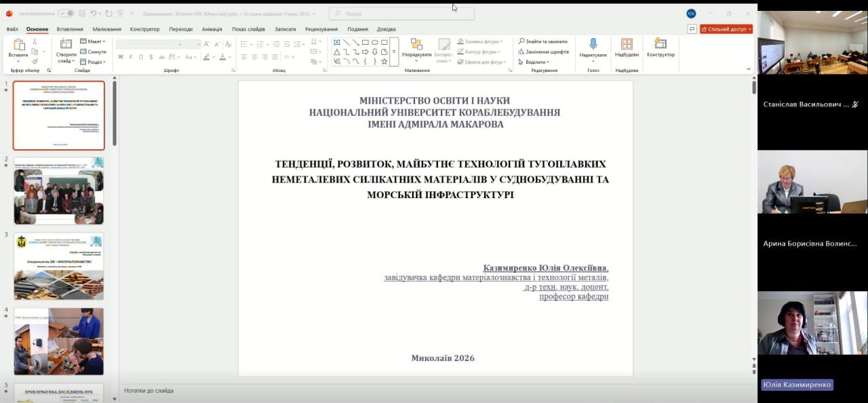This screenshot has height=403, width=868.
Task: Click the Arrange (Упорядкувати) icon
Action: click(x=416, y=44)
